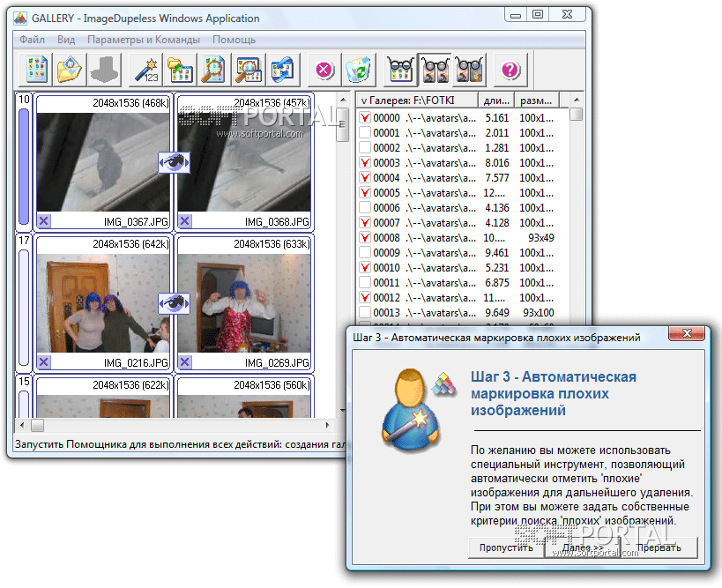Select the third glasses view icon
Viewport: 722px width, 588px height.
click(469, 70)
